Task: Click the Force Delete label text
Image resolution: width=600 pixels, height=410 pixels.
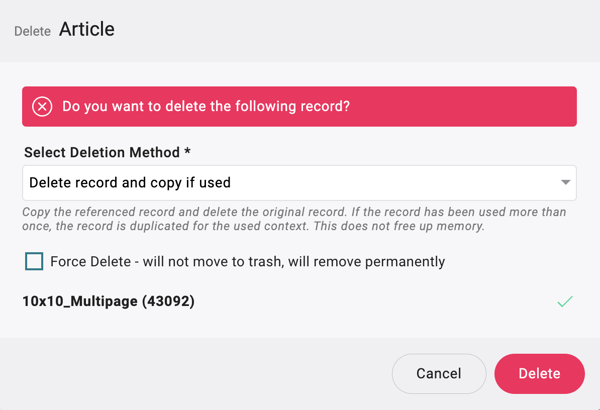Action: pyautogui.click(x=247, y=261)
